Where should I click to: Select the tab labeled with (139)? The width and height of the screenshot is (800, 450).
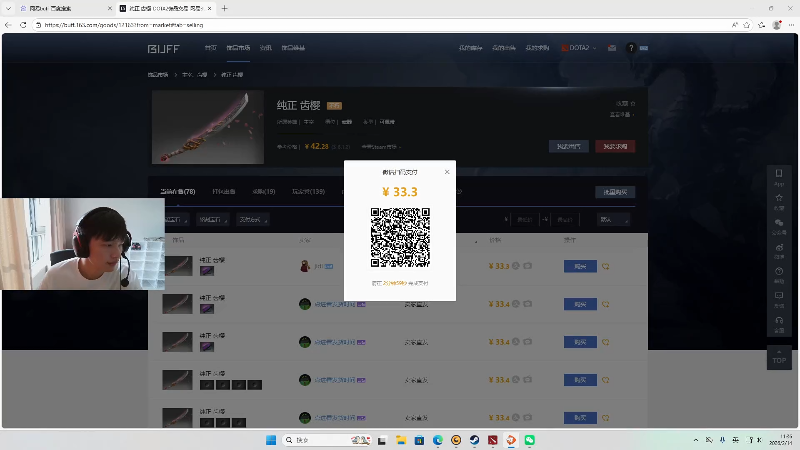(x=308, y=191)
